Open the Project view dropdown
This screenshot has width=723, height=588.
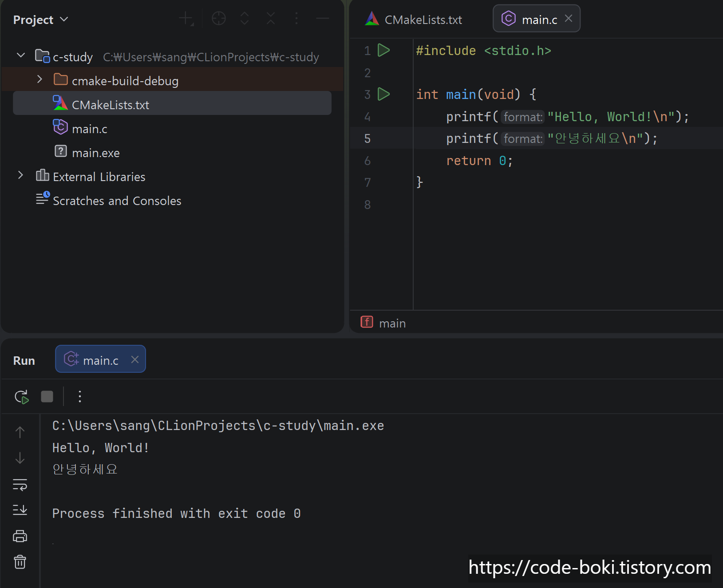[40, 20]
